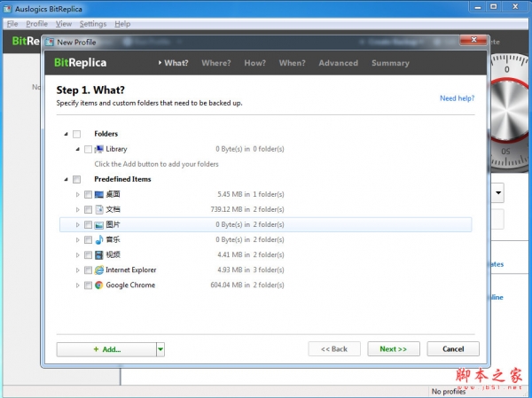Image resolution: width=532 pixels, height=398 pixels.
Task: Open the Need help? link
Action: click(x=457, y=98)
